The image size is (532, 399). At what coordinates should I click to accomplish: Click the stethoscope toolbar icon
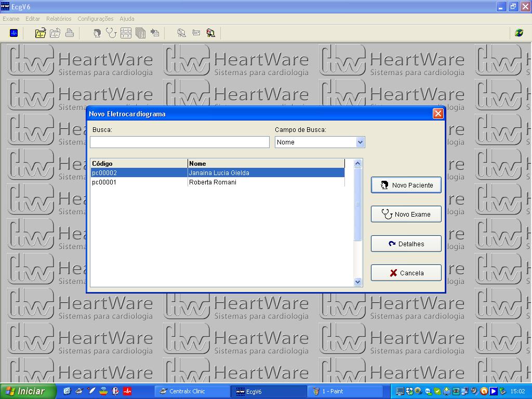click(111, 33)
